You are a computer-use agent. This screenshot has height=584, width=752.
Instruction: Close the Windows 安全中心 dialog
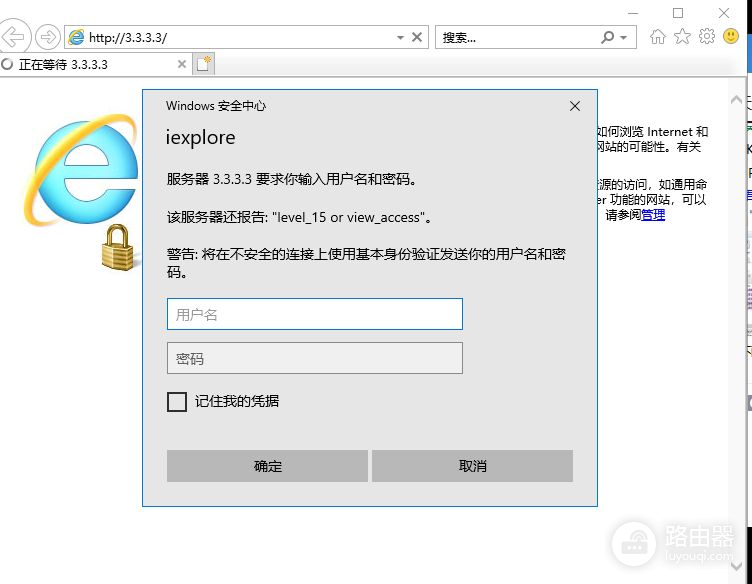[574, 106]
